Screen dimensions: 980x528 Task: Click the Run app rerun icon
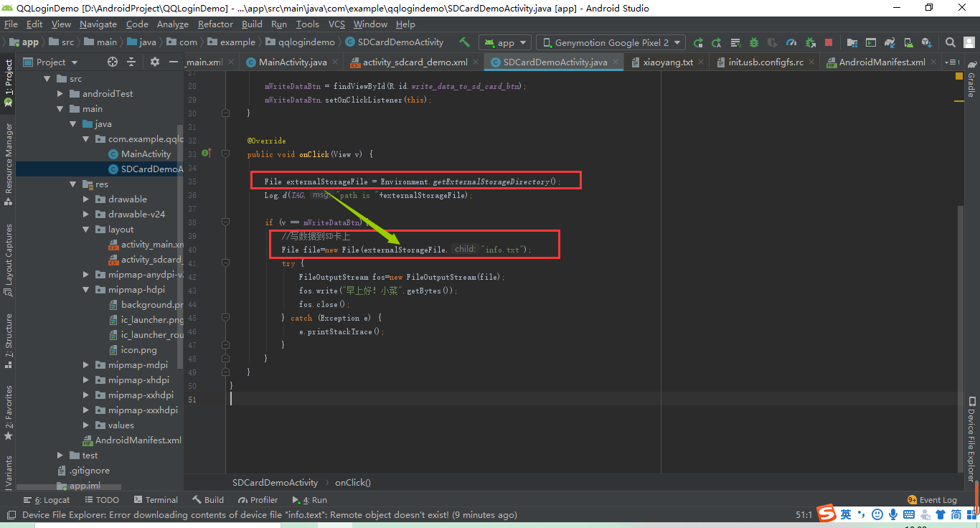click(x=698, y=42)
